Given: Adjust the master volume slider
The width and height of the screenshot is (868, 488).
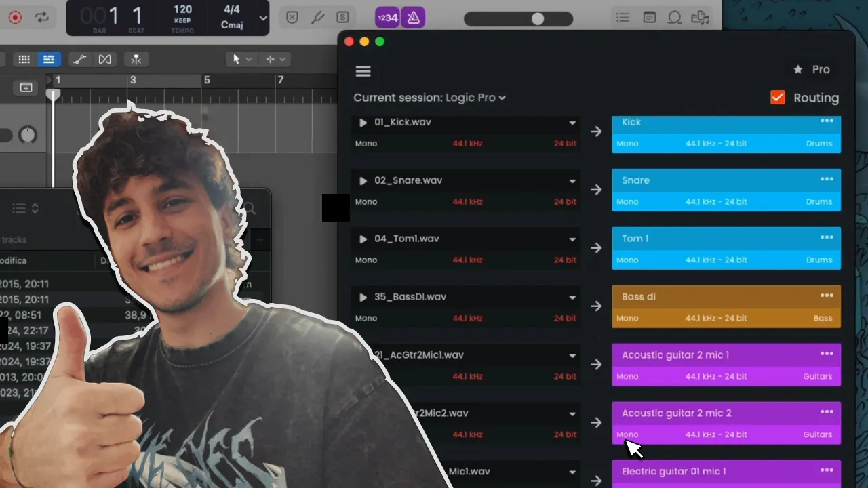Looking at the screenshot, I should click(x=538, y=19).
